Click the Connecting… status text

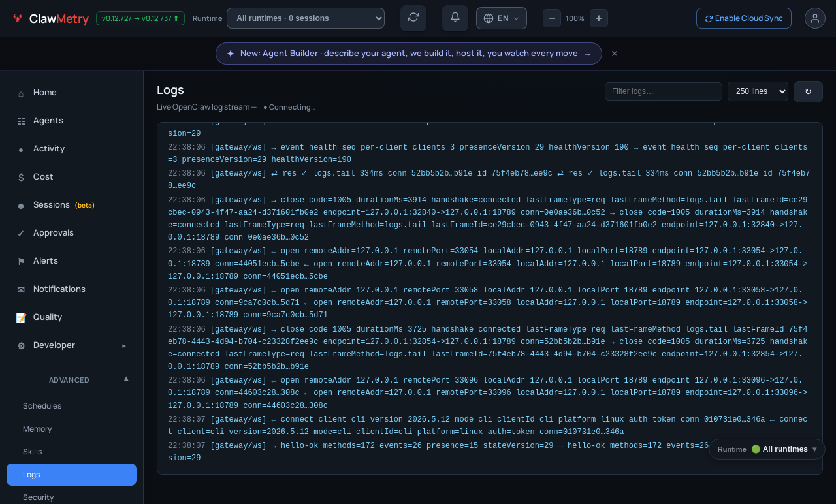289,107
